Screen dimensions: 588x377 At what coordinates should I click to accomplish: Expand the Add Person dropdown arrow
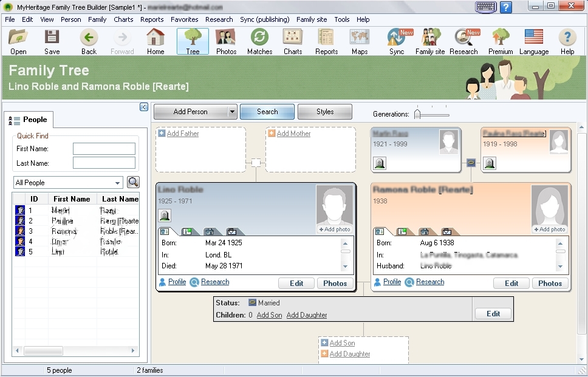click(x=232, y=112)
